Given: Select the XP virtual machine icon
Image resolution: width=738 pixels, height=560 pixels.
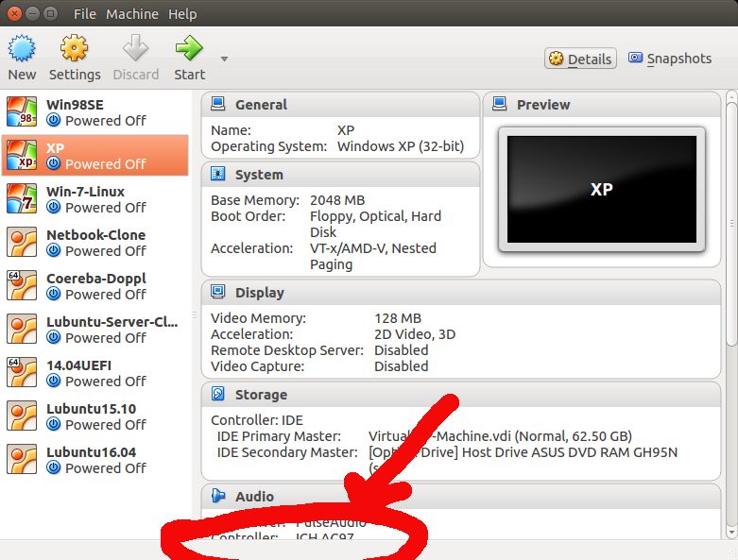Looking at the screenshot, I should [x=22, y=155].
